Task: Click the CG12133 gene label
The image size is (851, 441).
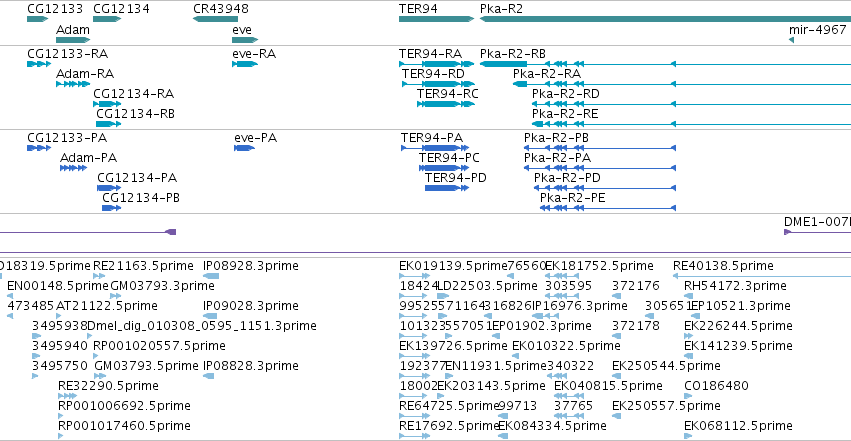Action: click(55, 9)
